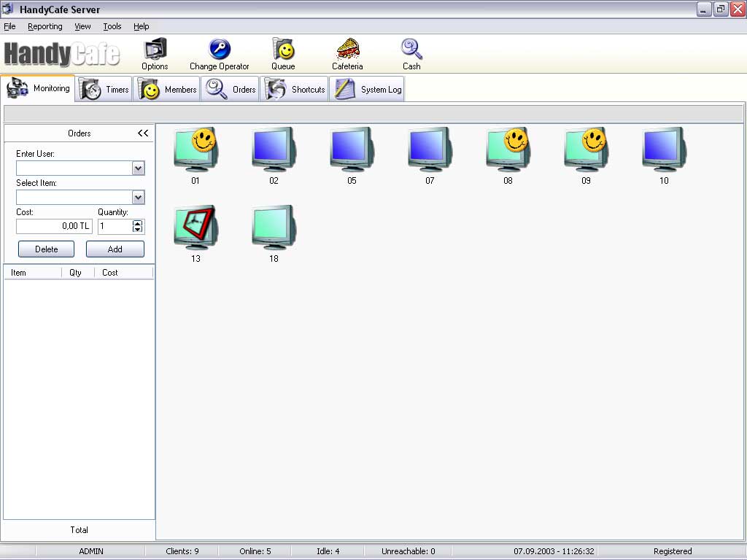
Task: Select client computer 05
Action: (x=352, y=150)
